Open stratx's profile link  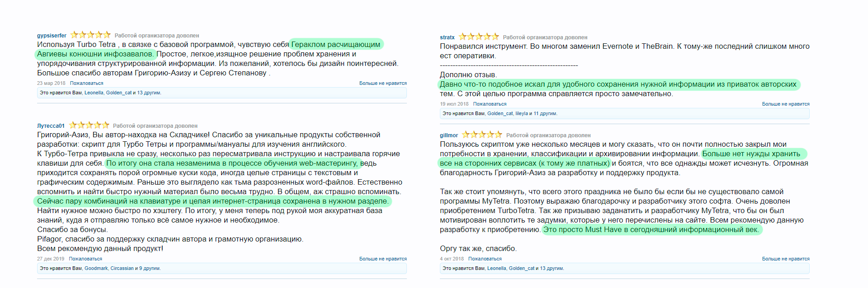[447, 37]
